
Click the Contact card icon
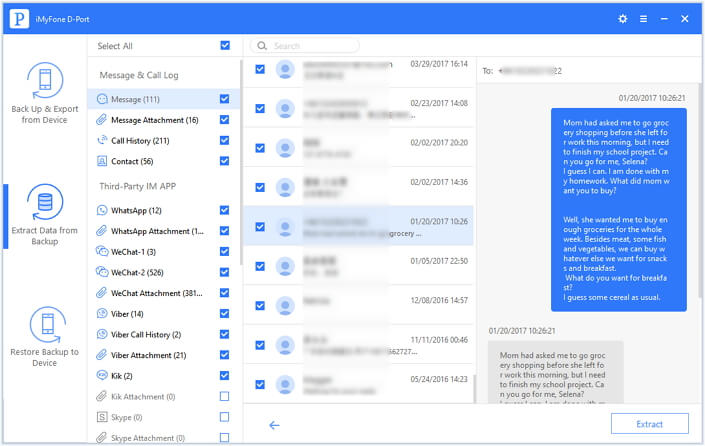point(102,161)
